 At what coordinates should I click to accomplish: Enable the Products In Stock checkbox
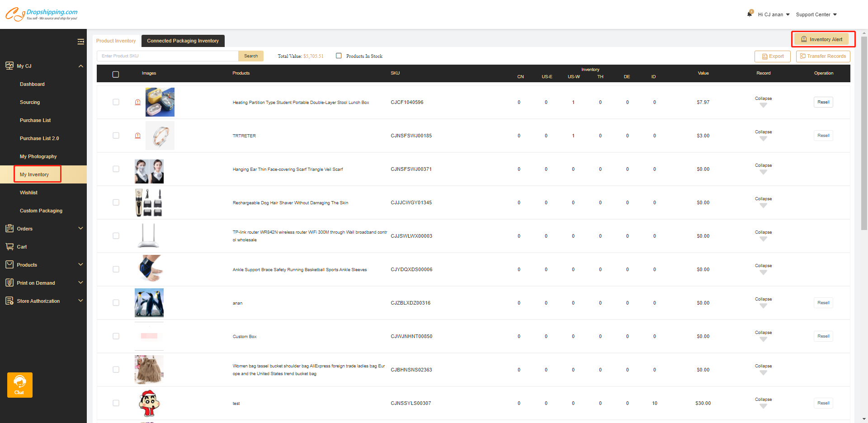point(339,56)
